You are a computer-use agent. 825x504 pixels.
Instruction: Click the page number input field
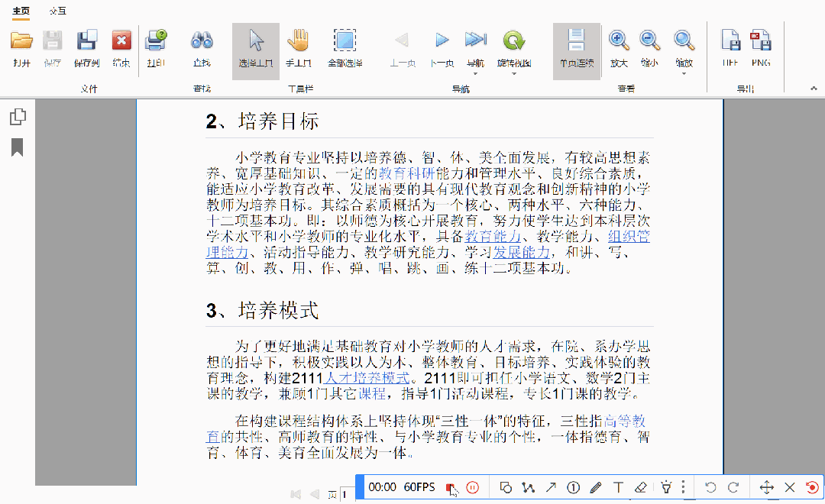348,495
